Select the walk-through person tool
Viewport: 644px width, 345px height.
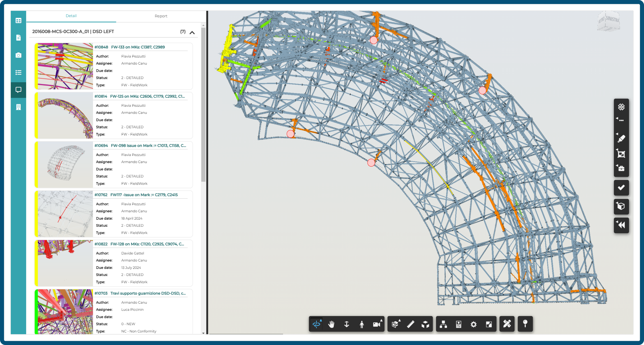point(362,324)
